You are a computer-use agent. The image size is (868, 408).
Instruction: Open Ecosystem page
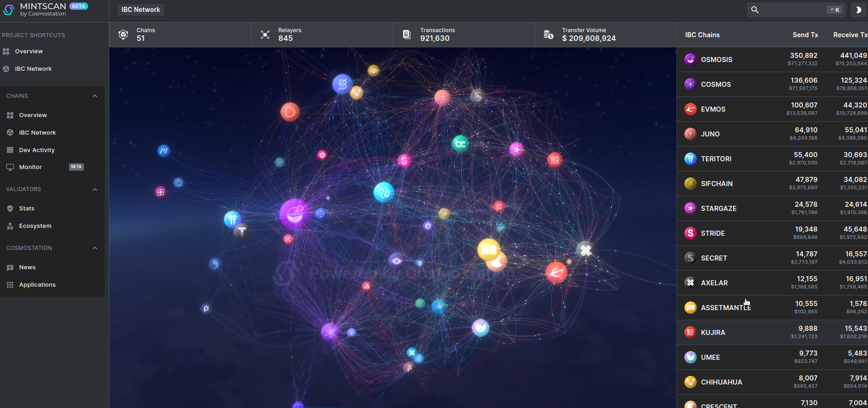coord(35,226)
